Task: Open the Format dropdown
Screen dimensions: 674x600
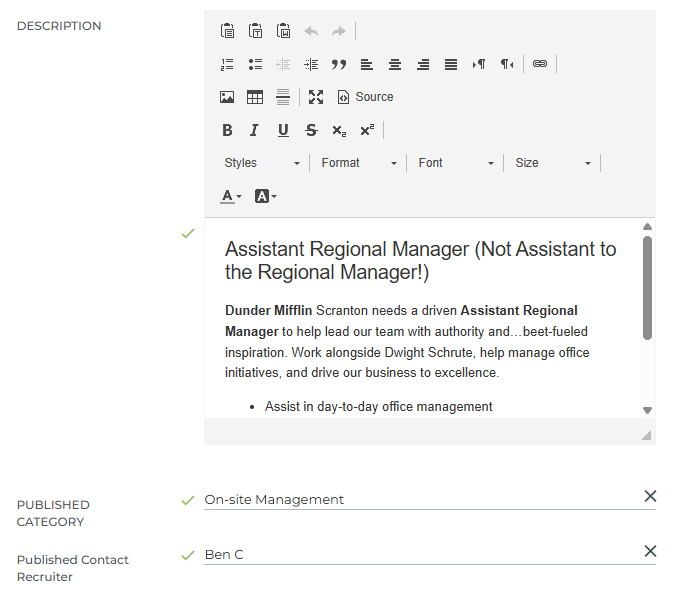Action: (x=359, y=163)
